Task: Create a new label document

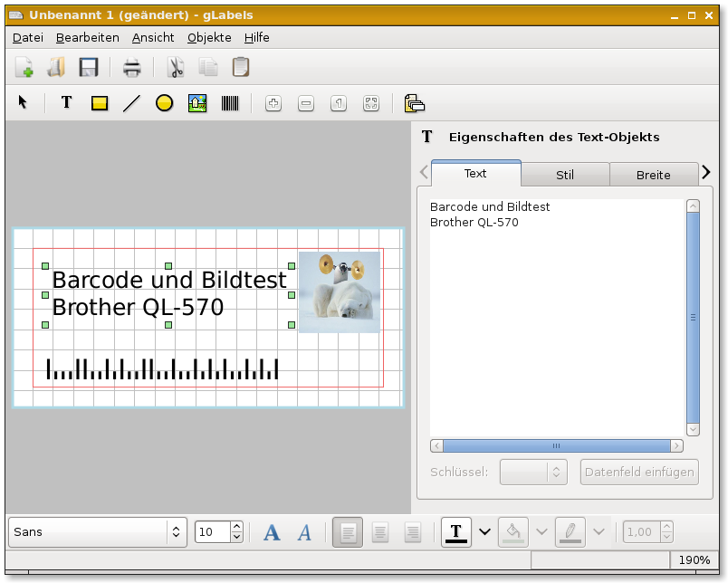Action: click(x=24, y=67)
